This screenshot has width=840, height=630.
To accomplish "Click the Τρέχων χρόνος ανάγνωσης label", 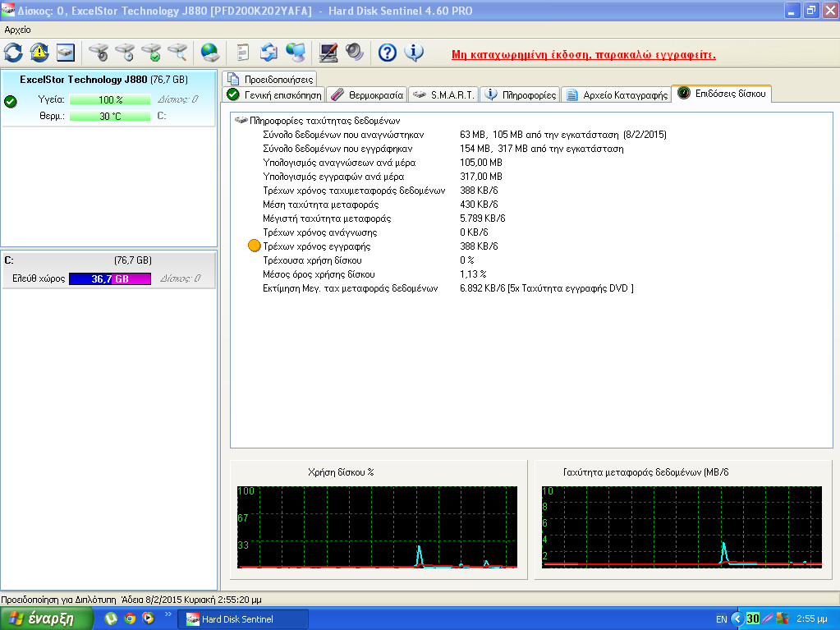I will click(x=319, y=232).
